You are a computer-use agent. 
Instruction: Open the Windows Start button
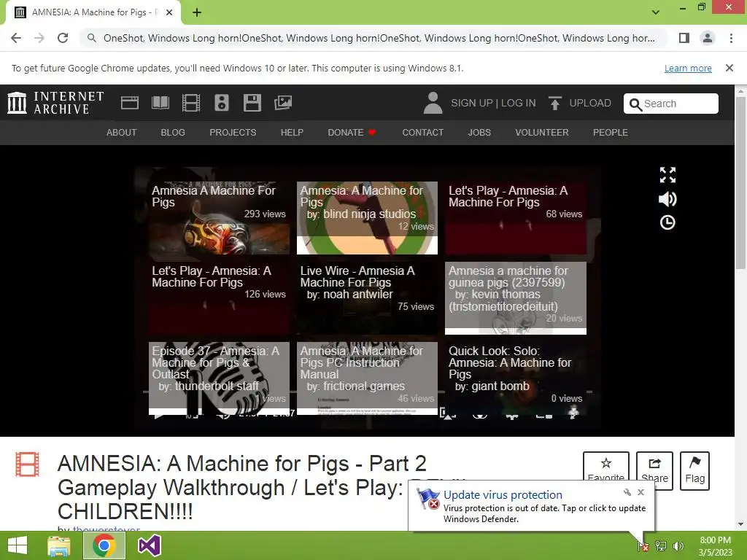point(18,545)
